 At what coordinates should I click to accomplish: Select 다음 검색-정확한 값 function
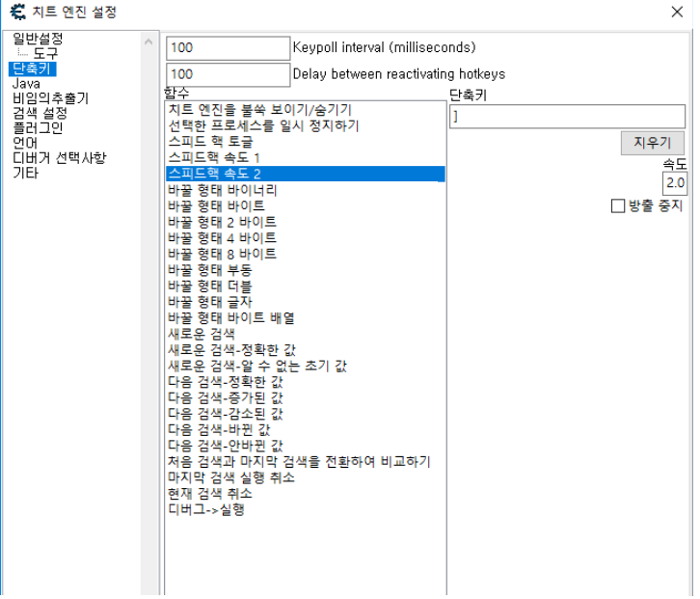point(308,384)
